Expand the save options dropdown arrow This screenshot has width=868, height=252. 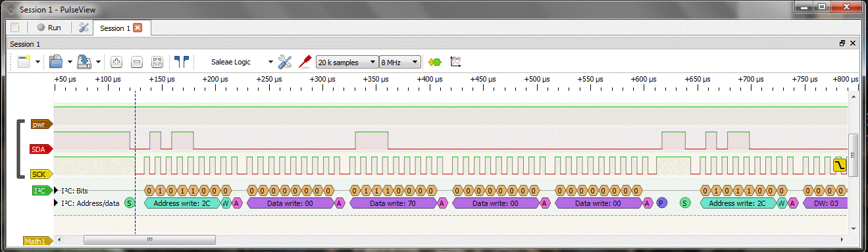98,62
